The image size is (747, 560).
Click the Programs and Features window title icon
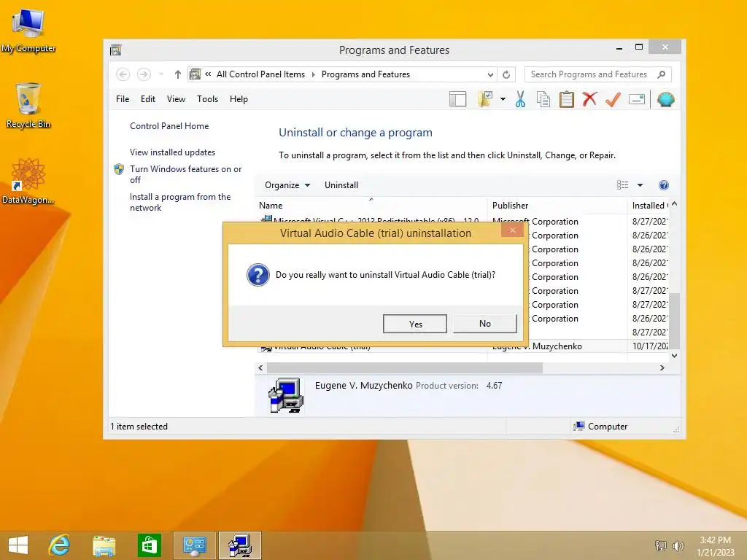point(116,50)
